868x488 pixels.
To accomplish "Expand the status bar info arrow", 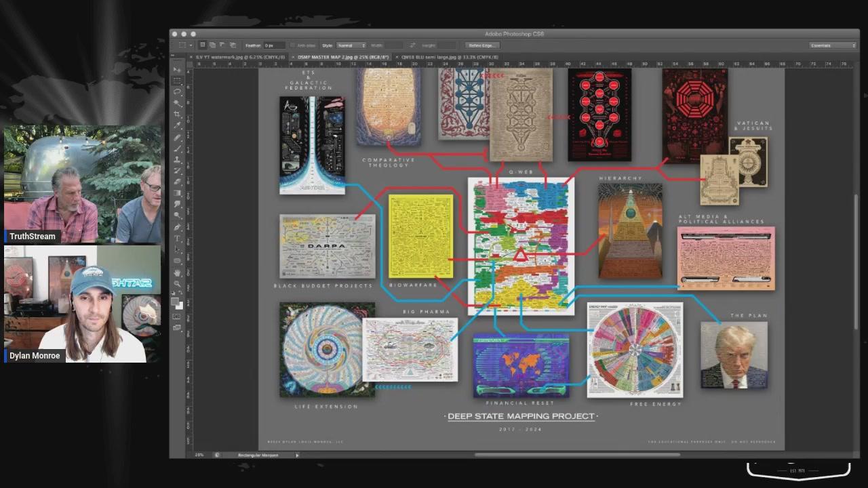I will click(297, 455).
